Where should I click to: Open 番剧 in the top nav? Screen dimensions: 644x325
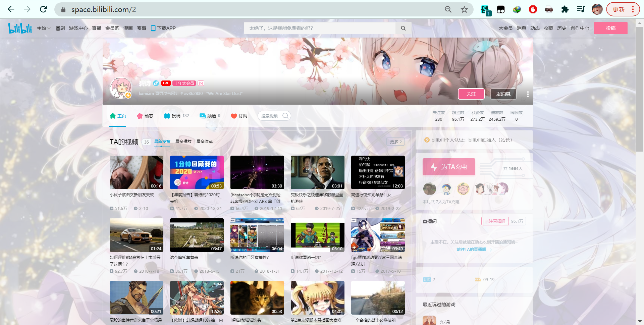tap(60, 28)
